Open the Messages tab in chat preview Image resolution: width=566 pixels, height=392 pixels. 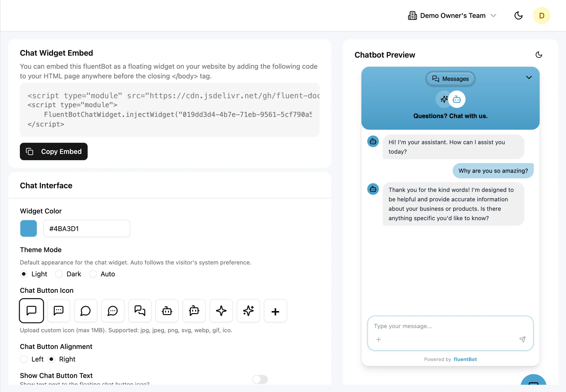tap(450, 79)
